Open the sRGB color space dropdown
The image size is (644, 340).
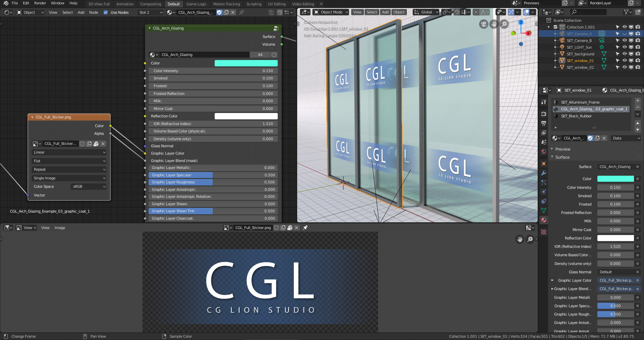pyautogui.click(x=89, y=186)
